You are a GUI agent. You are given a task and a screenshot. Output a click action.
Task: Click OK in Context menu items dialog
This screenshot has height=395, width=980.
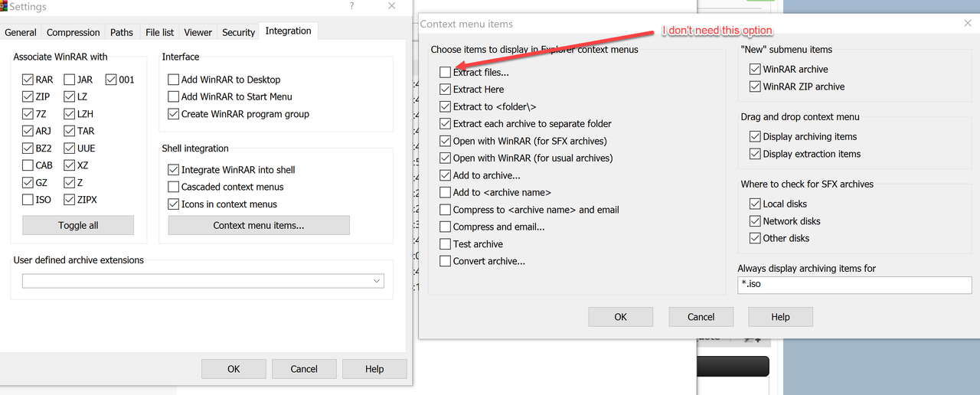[x=620, y=317]
